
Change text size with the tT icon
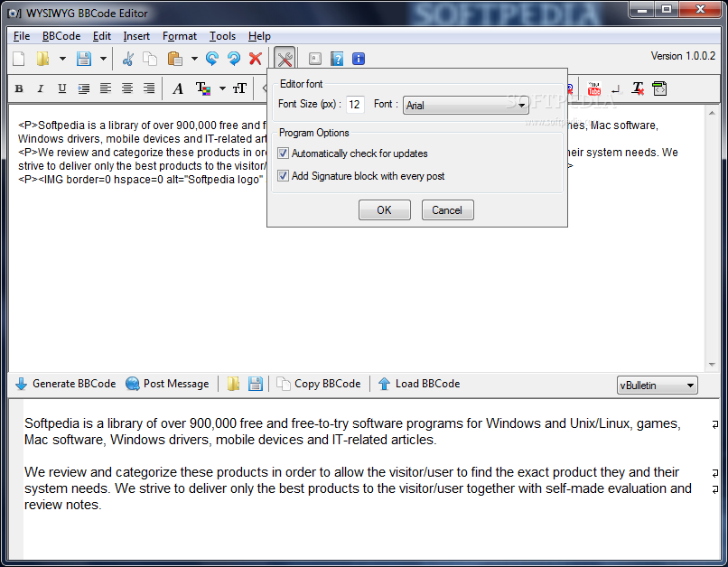click(x=239, y=88)
